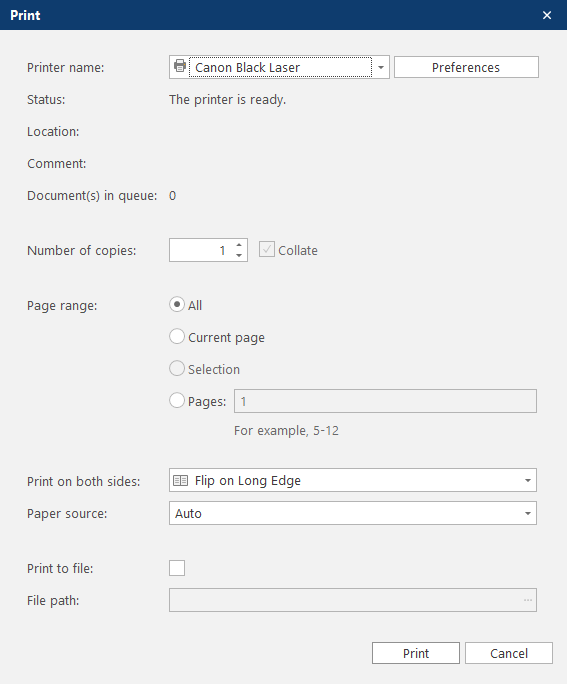The width and height of the screenshot is (567, 684).
Task: Increase number of copies with up arrow
Action: click(x=239, y=245)
